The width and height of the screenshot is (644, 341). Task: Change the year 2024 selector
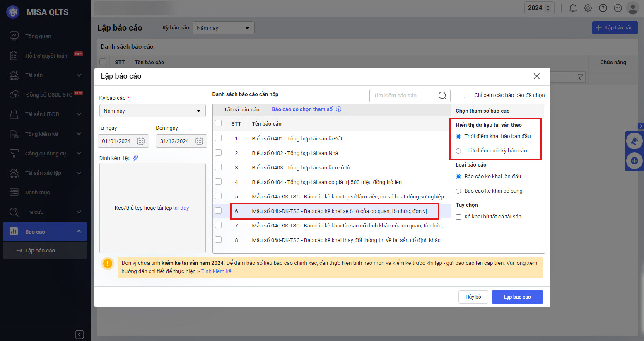pyautogui.click(x=539, y=8)
